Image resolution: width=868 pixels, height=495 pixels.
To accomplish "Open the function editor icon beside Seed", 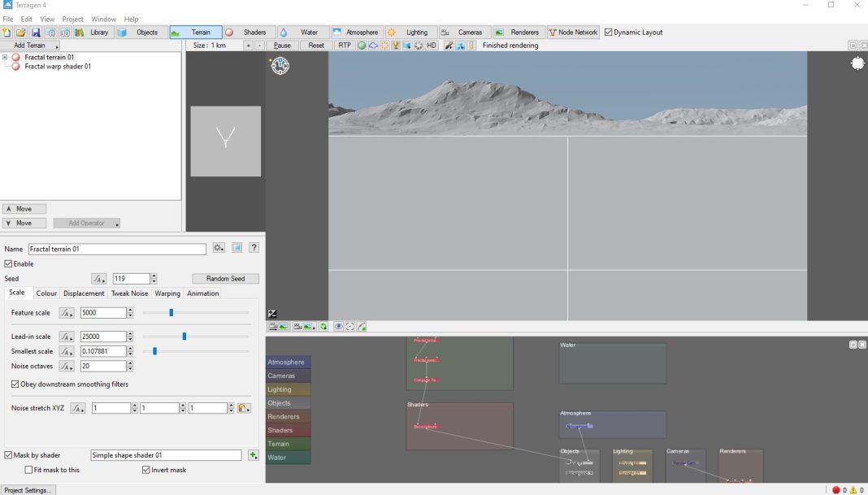I will coord(98,278).
